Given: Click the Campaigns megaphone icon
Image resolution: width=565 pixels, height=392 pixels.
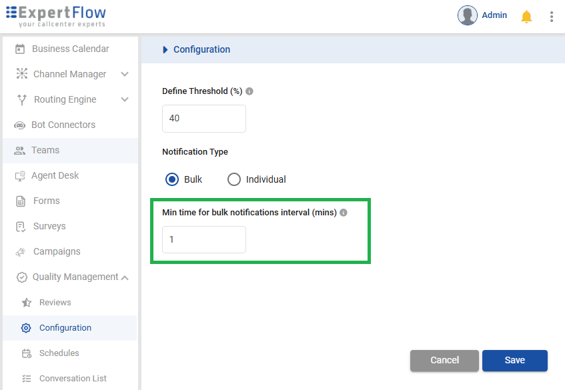Looking at the screenshot, I should [21, 252].
